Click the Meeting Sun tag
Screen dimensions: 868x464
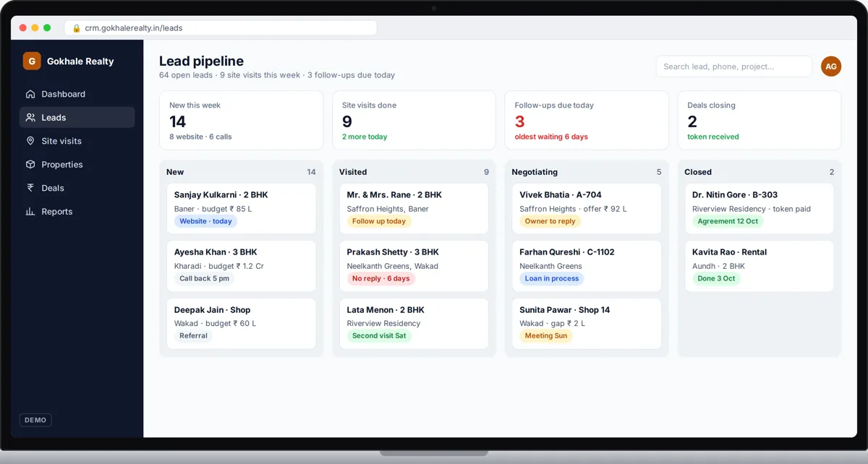pyautogui.click(x=546, y=335)
